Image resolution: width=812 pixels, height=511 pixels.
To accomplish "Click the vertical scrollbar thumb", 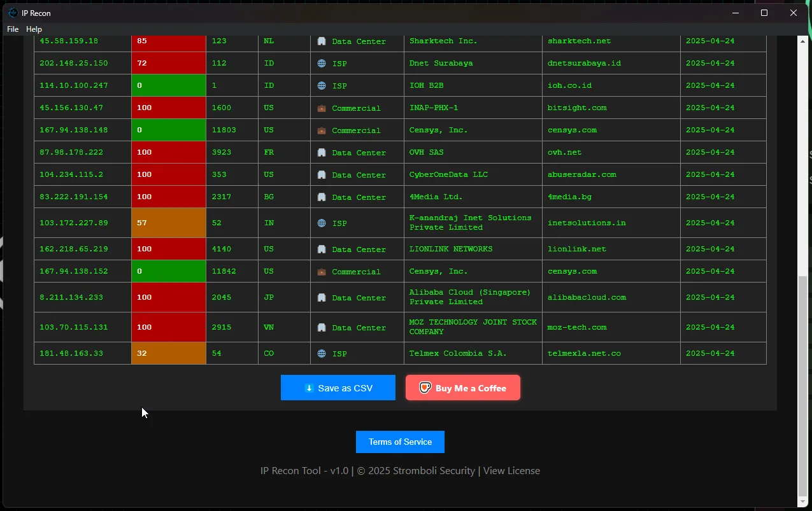I will [x=802, y=385].
